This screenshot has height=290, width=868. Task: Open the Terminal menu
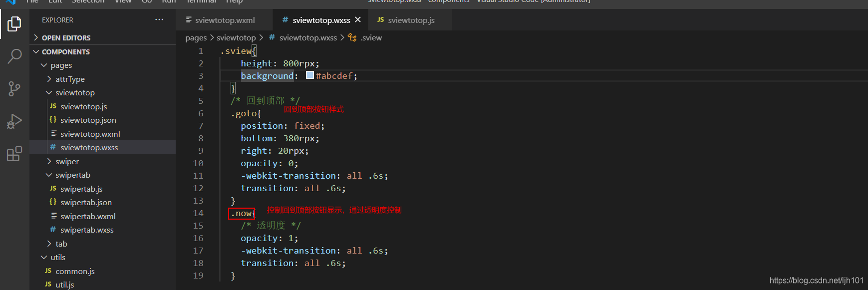click(201, 1)
